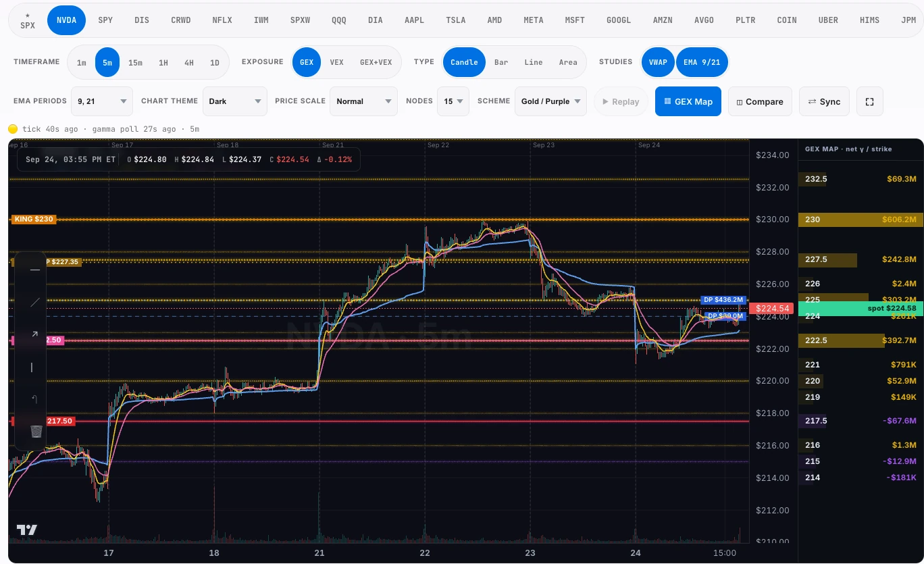
Task: Click the Sync button
Action: [824, 101]
